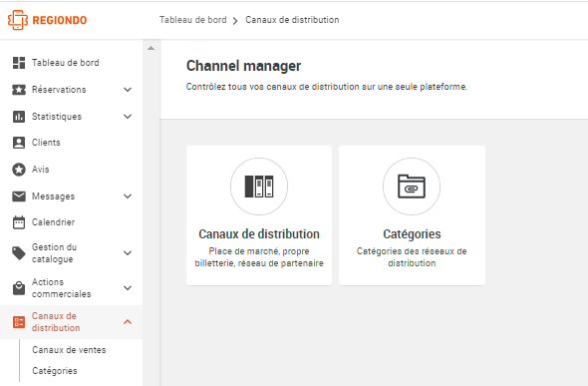Viewport: 588px width, 386px height.
Task: Click the Canaux de distribution breadcrumb
Action: [x=292, y=20]
